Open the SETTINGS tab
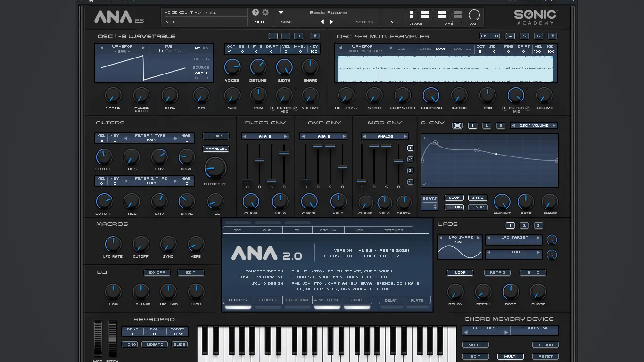Image resolution: width=644 pixels, height=362 pixels. (393, 230)
